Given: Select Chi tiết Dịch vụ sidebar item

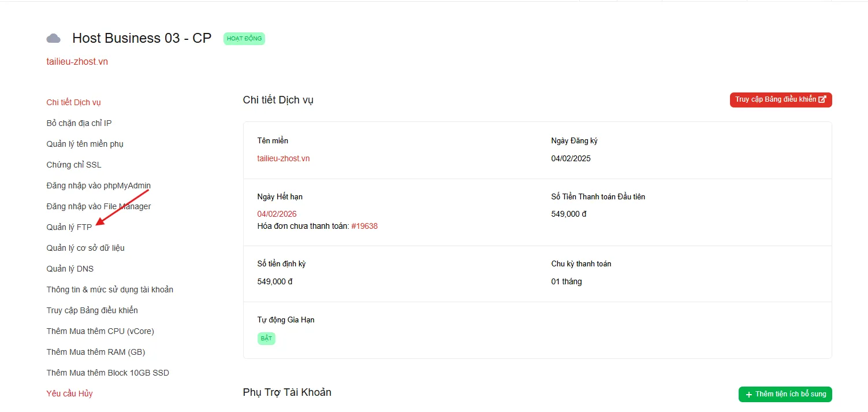Looking at the screenshot, I should pos(74,102).
